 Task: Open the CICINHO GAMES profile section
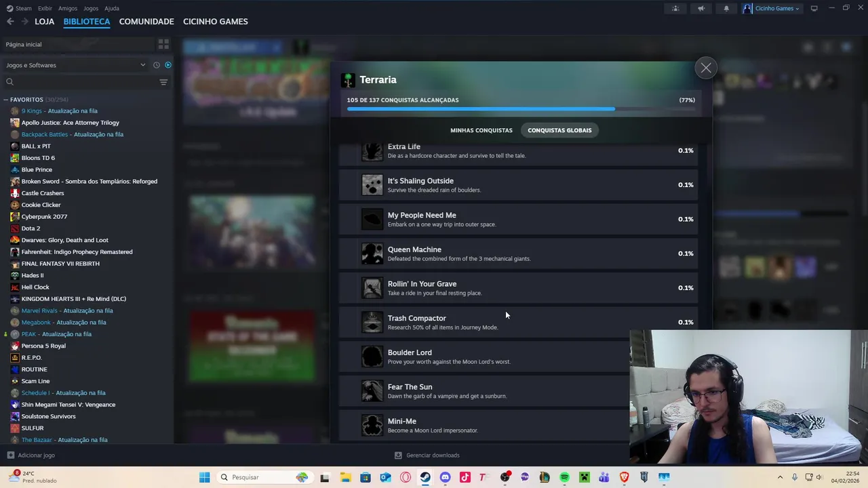(216, 22)
